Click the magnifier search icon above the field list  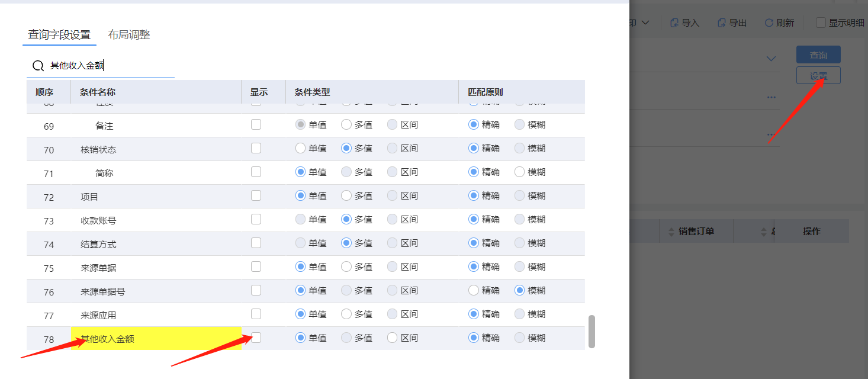point(38,66)
